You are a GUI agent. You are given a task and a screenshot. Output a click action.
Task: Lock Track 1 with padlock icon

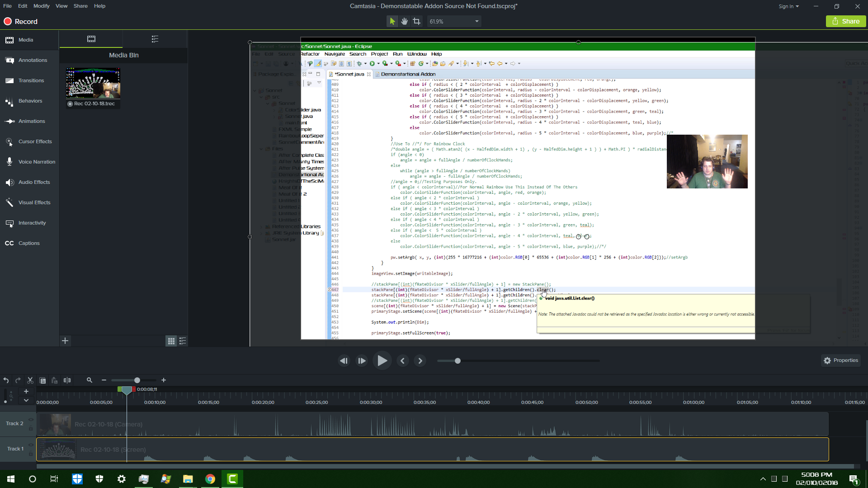click(31, 454)
